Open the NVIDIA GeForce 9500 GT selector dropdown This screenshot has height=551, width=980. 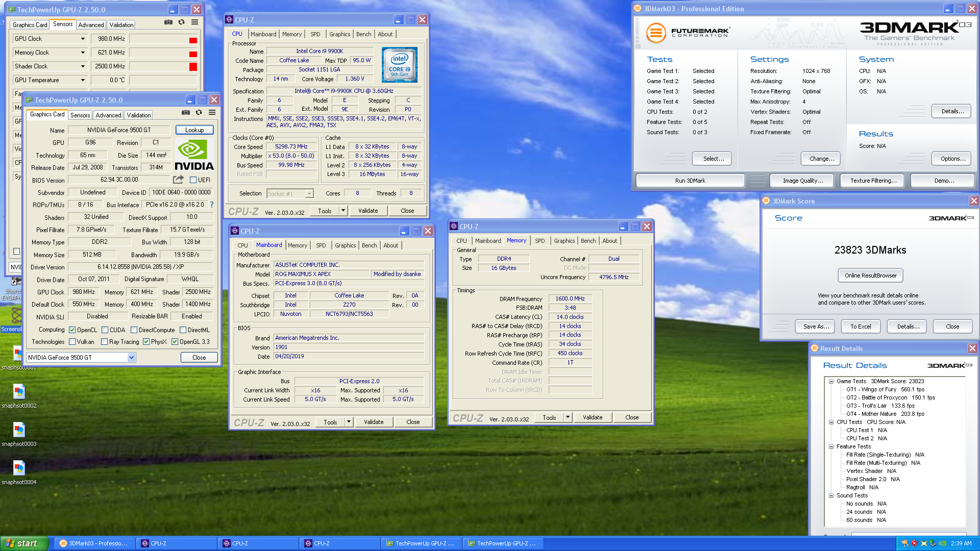(131, 358)
